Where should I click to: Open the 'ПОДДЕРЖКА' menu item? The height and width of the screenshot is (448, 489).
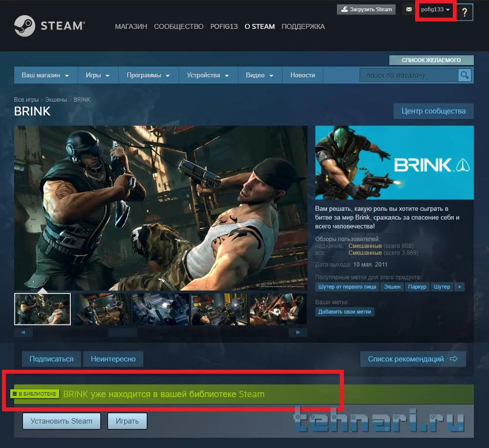[303, 26]
